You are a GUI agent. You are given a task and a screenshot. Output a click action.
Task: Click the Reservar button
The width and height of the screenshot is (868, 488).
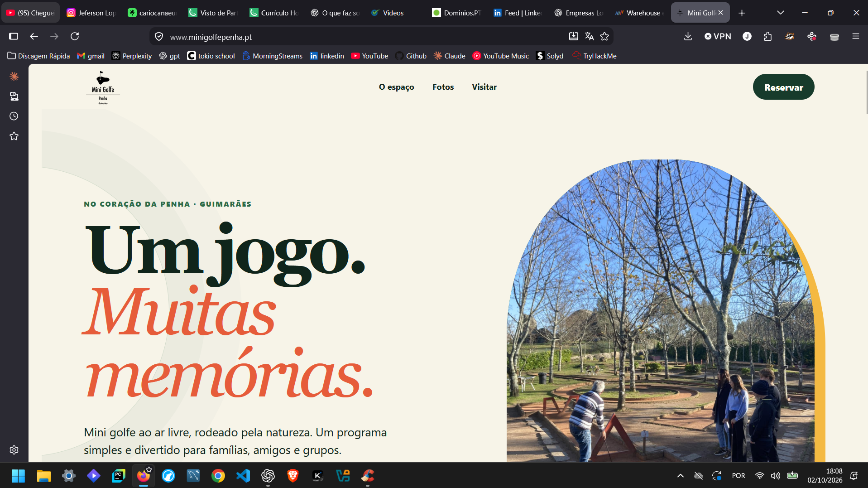[x=783, y=87]
